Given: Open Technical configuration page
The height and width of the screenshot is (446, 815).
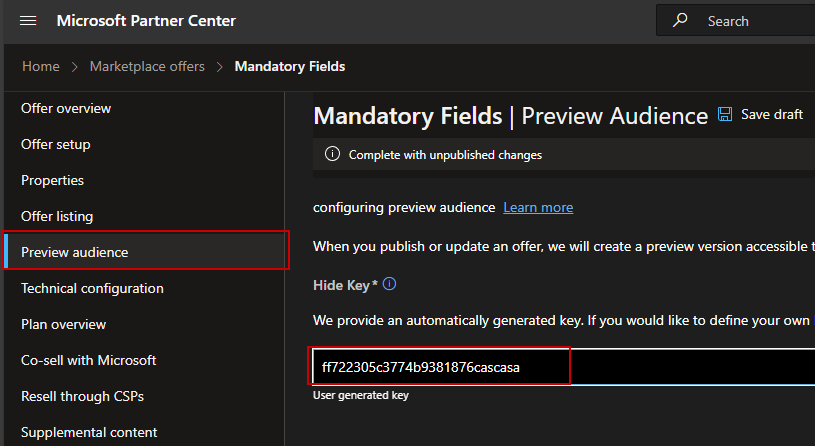Looking at the screenshot, I should (93, 288).
